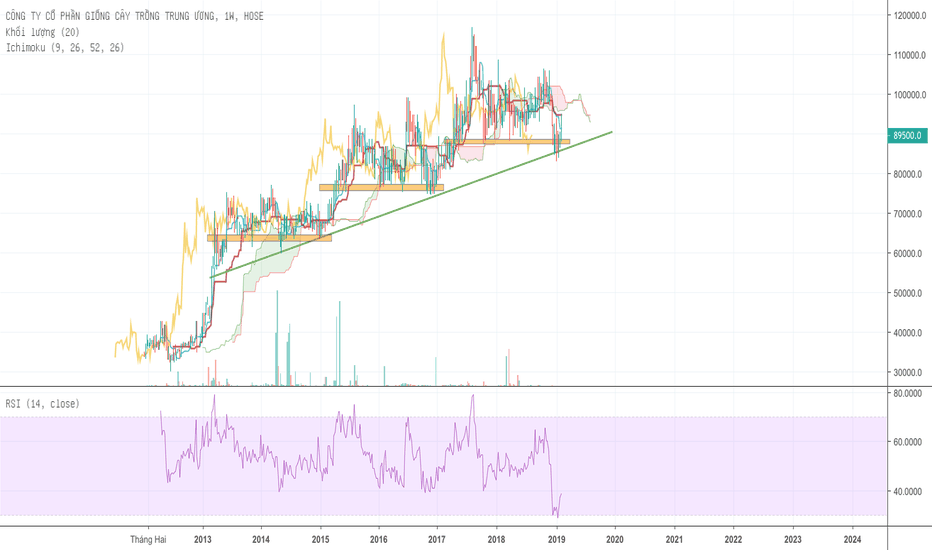Viewport: 932px width, 550px height.
Task: Click the 40.0000 RSI axis label
Action: coord(908,491)
